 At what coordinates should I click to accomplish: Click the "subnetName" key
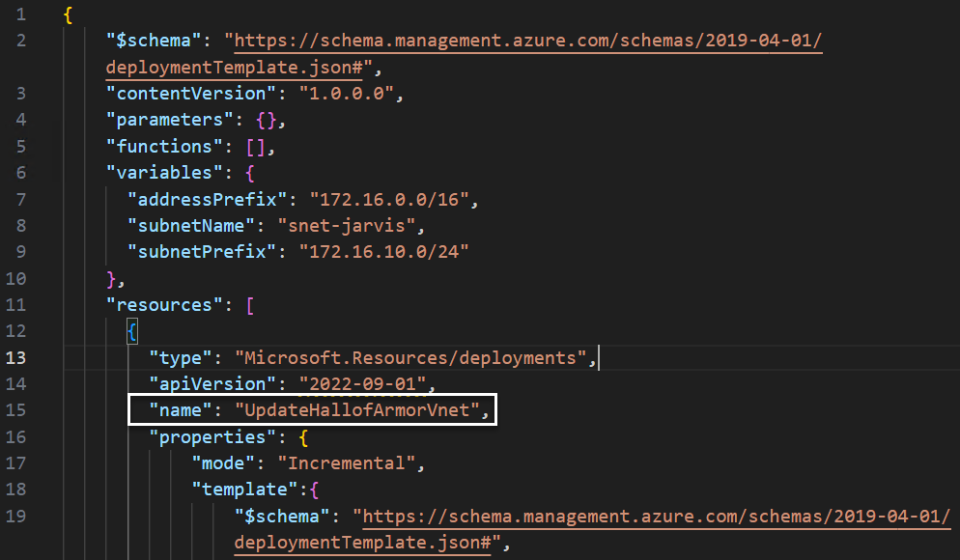coord(191,226)
